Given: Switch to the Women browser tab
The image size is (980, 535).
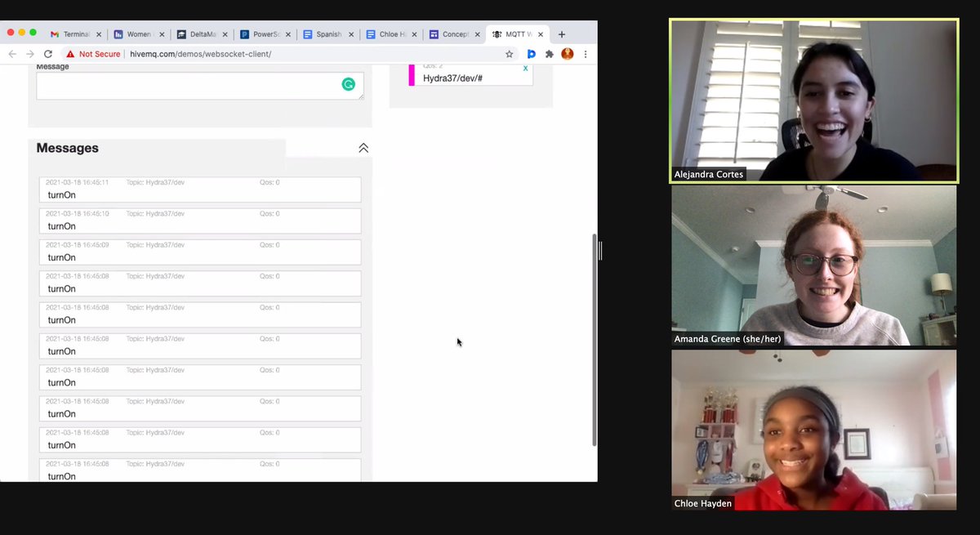Looking at the screenshot, I should pos(139,34).
